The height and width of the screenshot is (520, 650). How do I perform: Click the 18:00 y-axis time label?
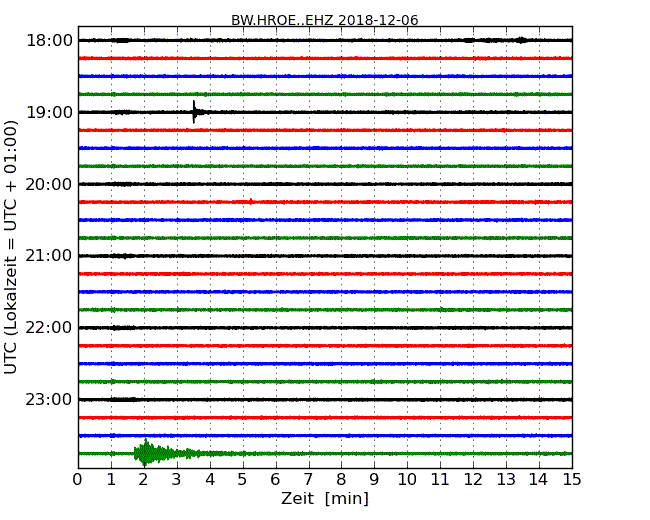click(49, 41)
